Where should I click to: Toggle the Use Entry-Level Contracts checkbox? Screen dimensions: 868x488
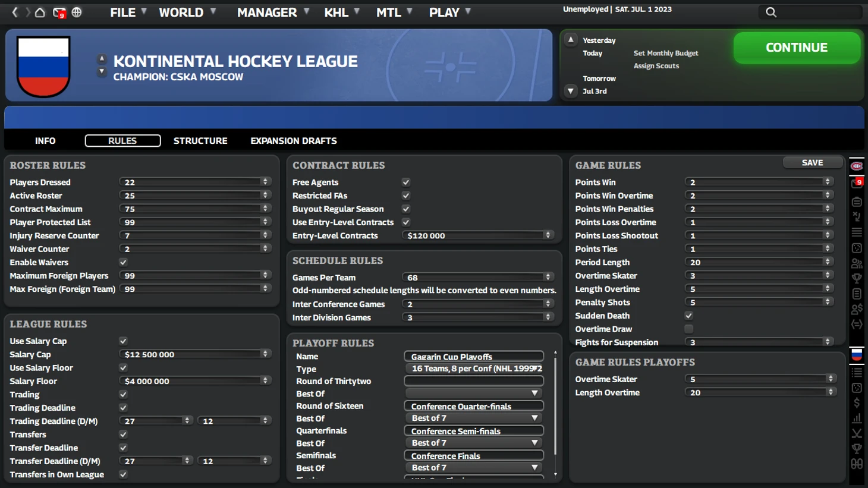[x=406, y=222]
